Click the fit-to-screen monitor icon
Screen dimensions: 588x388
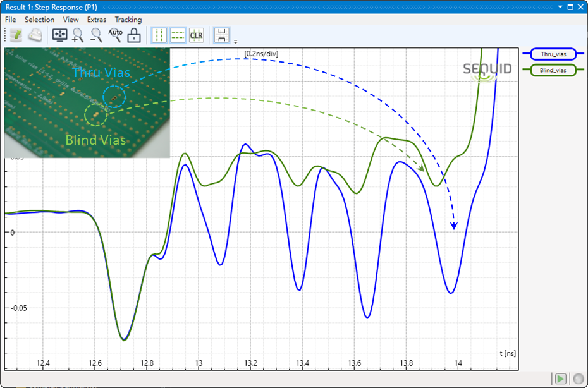(59, 35)
